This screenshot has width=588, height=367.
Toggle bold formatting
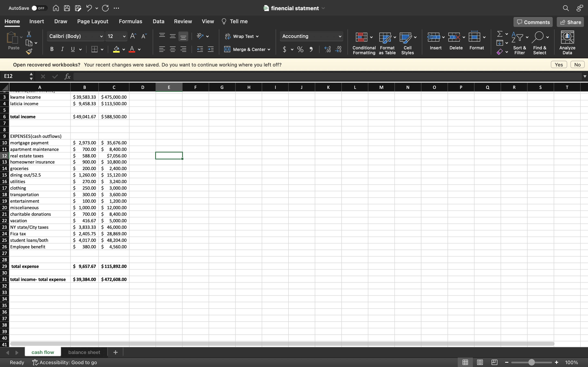[x=51, y=49]
